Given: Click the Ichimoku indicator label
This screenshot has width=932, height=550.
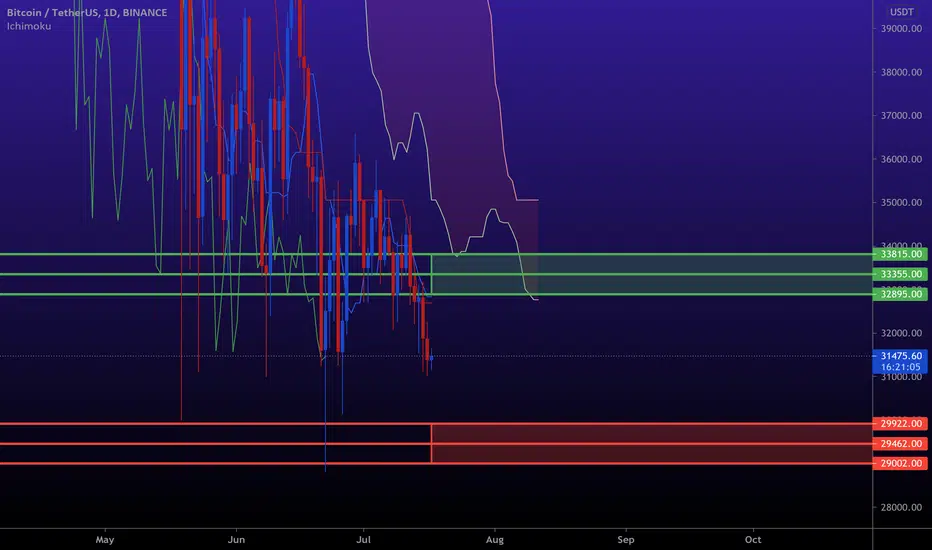Looking at the screenshot, I should point(29,26).
